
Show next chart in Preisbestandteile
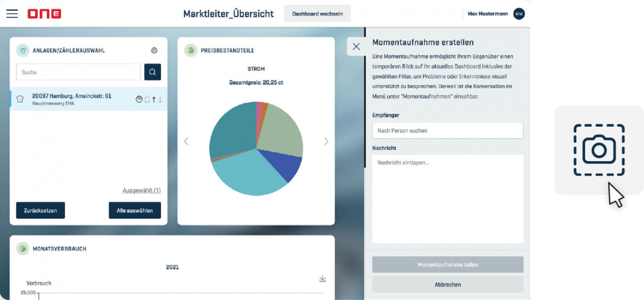[x=326, y=142]
